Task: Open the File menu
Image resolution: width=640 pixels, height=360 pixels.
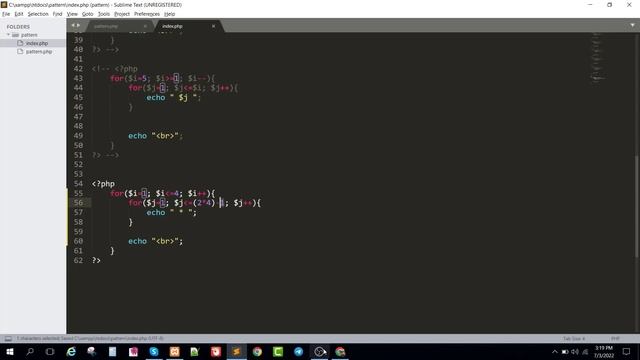Action: (6, 14)
